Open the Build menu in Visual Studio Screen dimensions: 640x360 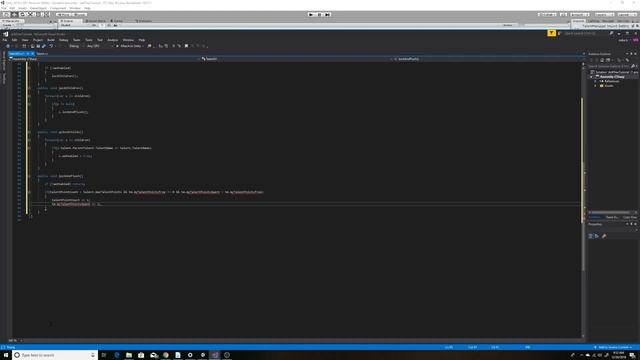click(51, 40)
